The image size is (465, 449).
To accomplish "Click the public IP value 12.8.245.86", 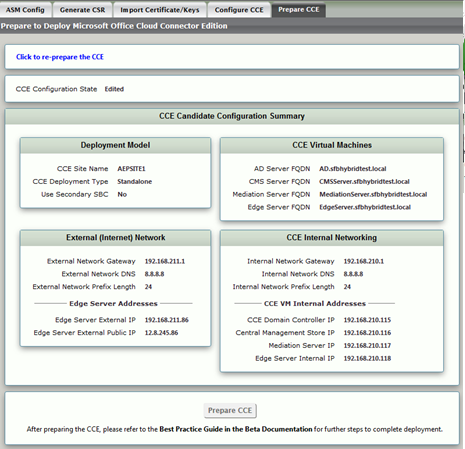I will [161, 333].
